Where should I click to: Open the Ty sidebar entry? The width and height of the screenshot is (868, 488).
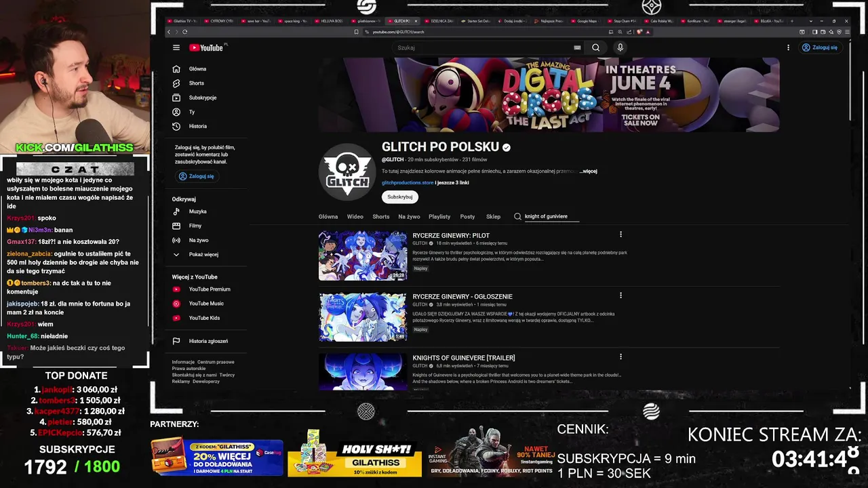pyautogui.click(x=206, y=112)
